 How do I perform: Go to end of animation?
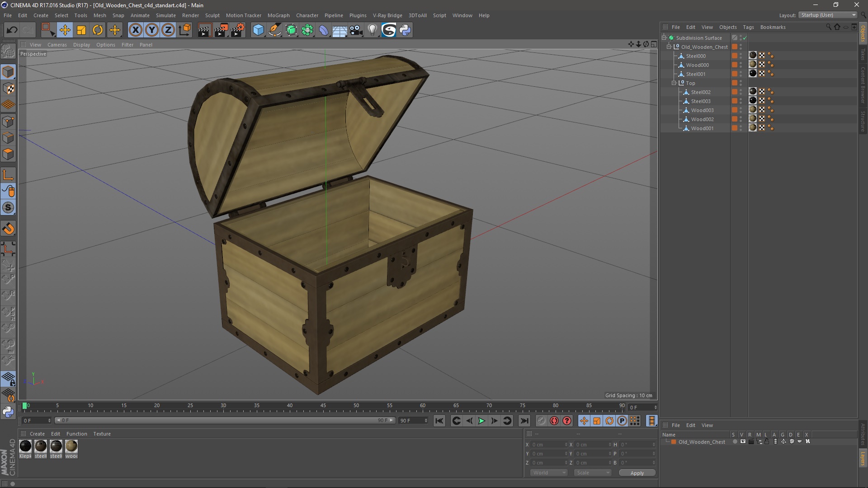click(524, 421)
